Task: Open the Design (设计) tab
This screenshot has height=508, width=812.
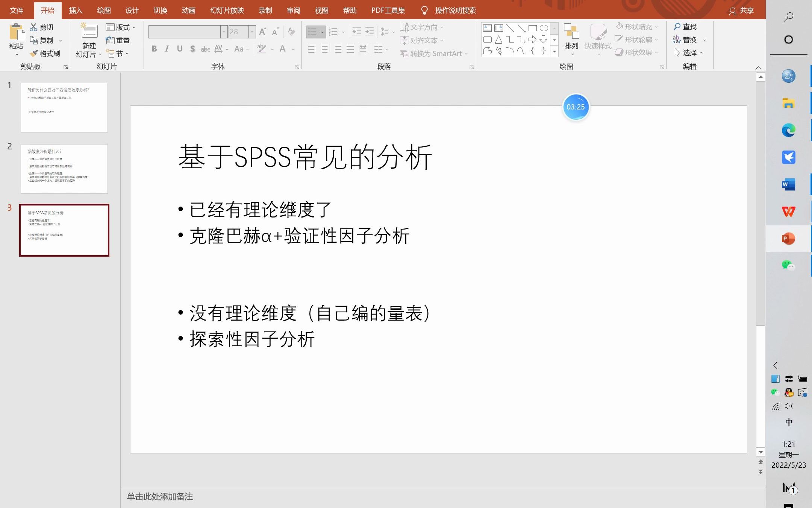Action: [x=132, y=11]
